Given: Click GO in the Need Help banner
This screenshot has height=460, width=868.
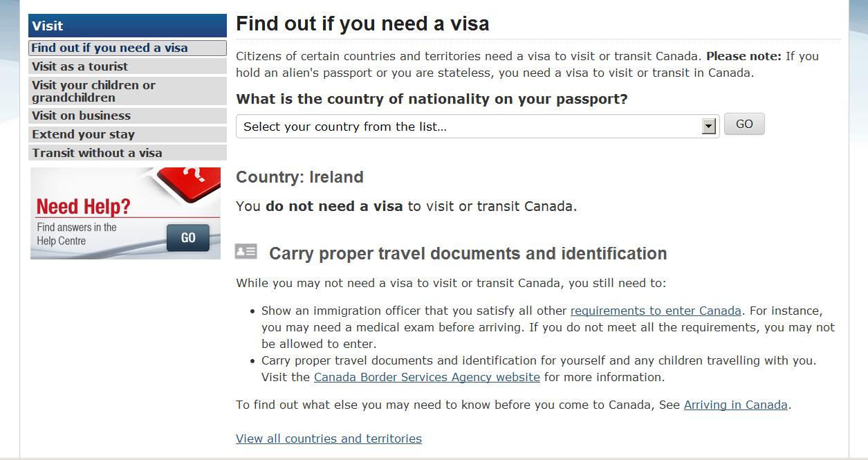Looking at the screenshot, I should [x=188, y=238].
